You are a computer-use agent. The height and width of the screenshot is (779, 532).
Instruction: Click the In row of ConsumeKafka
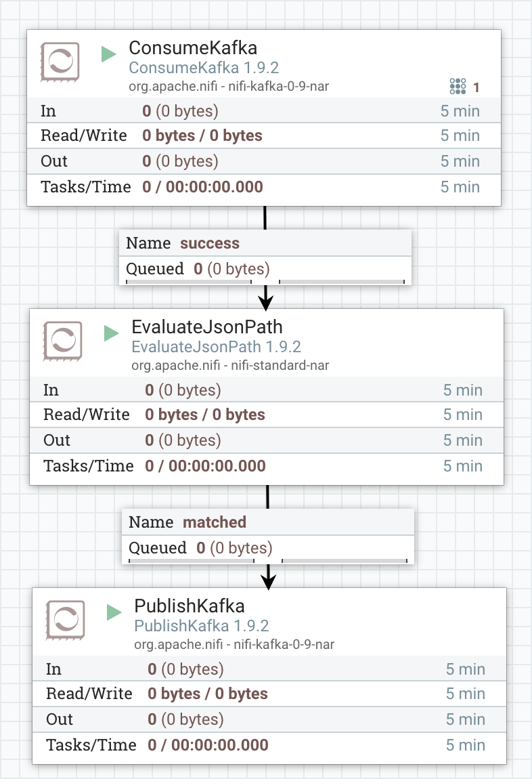click(264, 111)
